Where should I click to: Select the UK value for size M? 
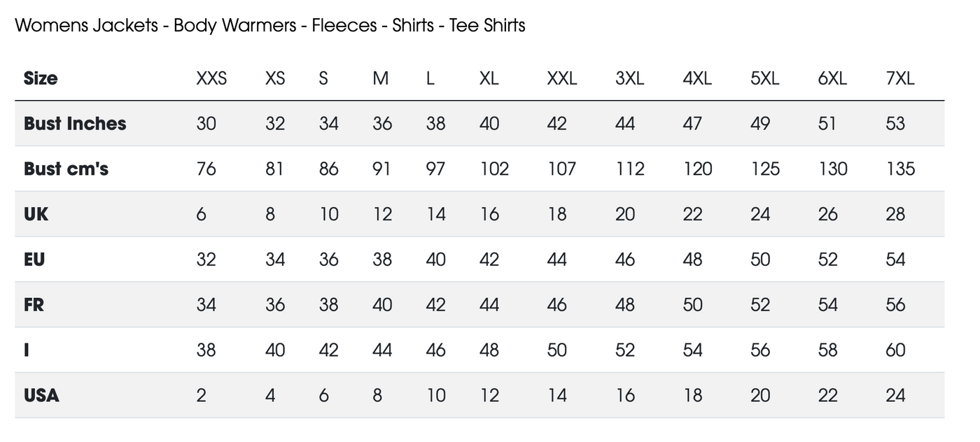(x=382, y=214)
